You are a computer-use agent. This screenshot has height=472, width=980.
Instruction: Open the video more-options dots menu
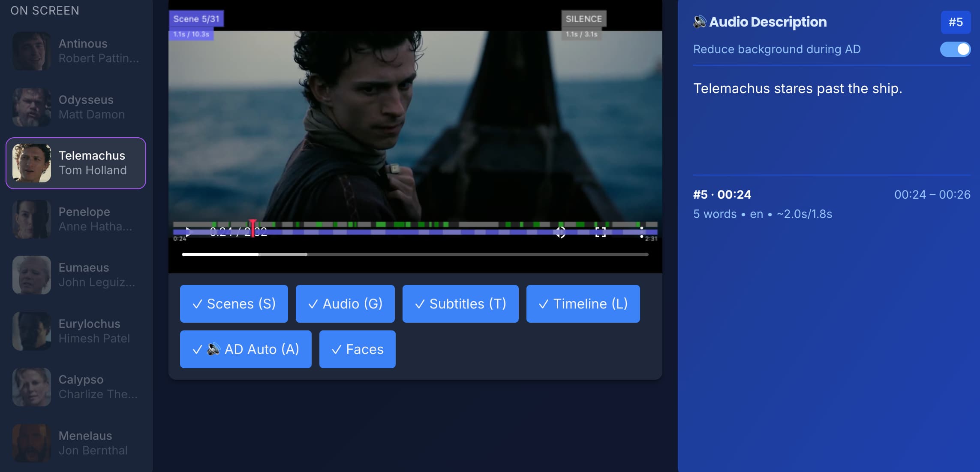point(641,232)
